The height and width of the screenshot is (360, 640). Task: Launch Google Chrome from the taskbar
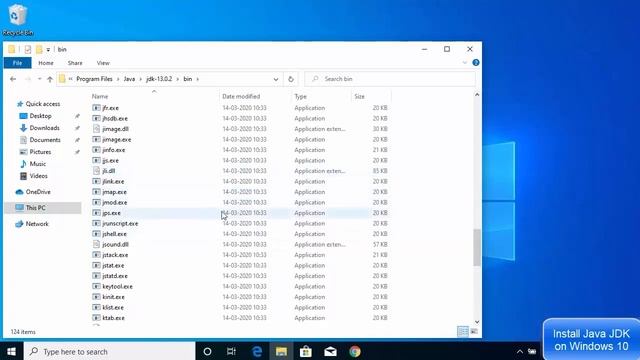[355, 351]
